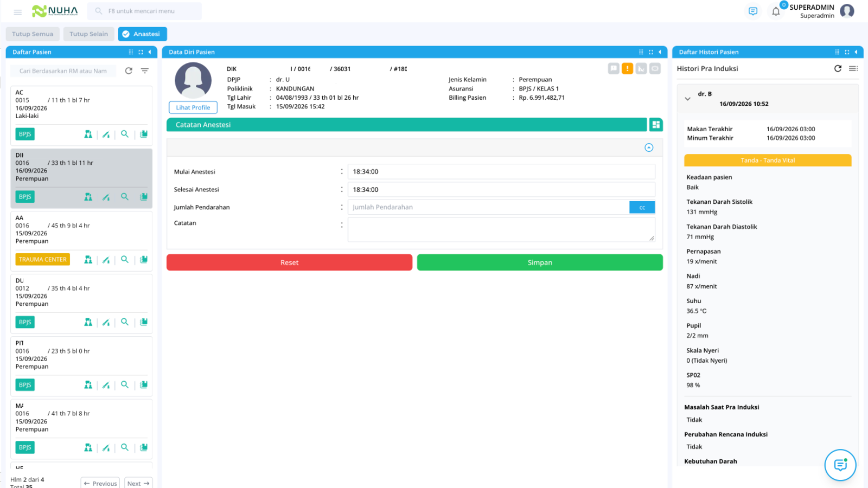The height and width of the screenshot is (488, 868).
Task: Maximize the Data Diri Pasien panel
Action: tap(651, 52)
